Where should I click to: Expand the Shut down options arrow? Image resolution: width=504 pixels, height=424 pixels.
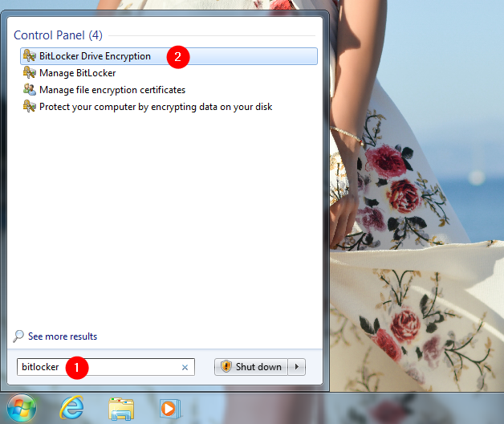point(297,367)
